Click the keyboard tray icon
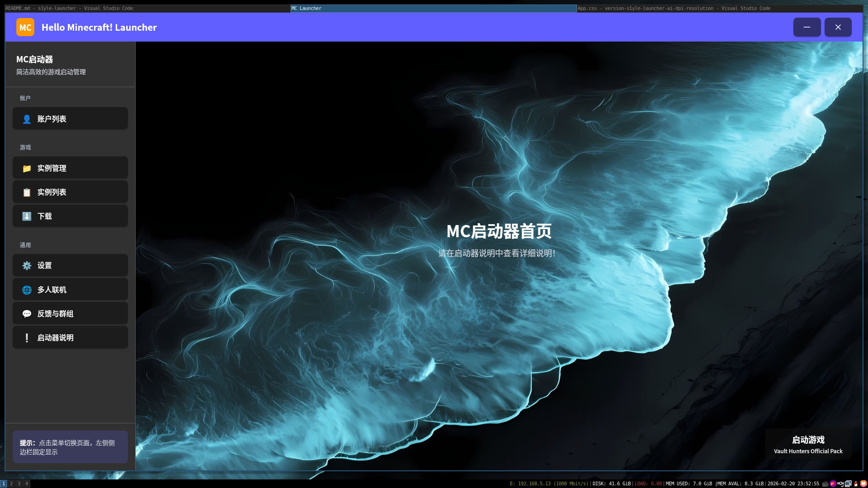Viewport: 868px width, 488px height. click(x=825, y=483)
